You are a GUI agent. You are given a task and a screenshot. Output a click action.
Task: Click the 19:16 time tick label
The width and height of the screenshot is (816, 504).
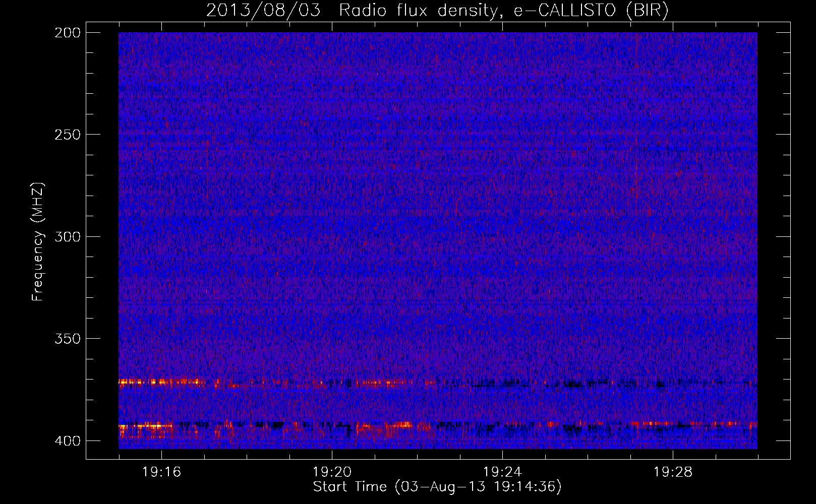coord(161,472)
